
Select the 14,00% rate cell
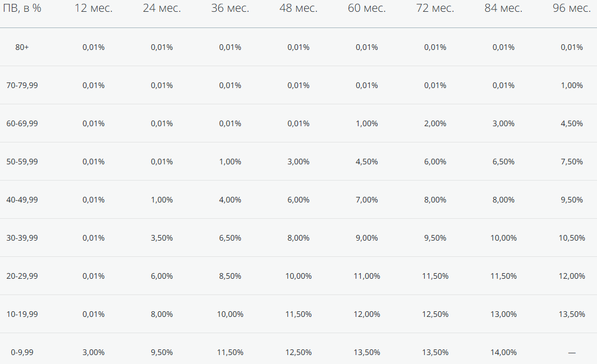pyautogui.click(x=503, y=352)
